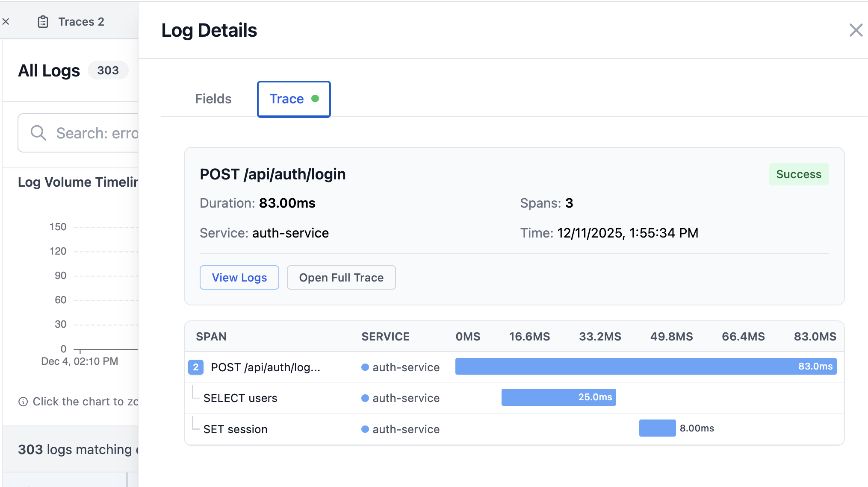Click the blue service dot for the POST span
868x487 pixels.
click(x=365, y=367)
